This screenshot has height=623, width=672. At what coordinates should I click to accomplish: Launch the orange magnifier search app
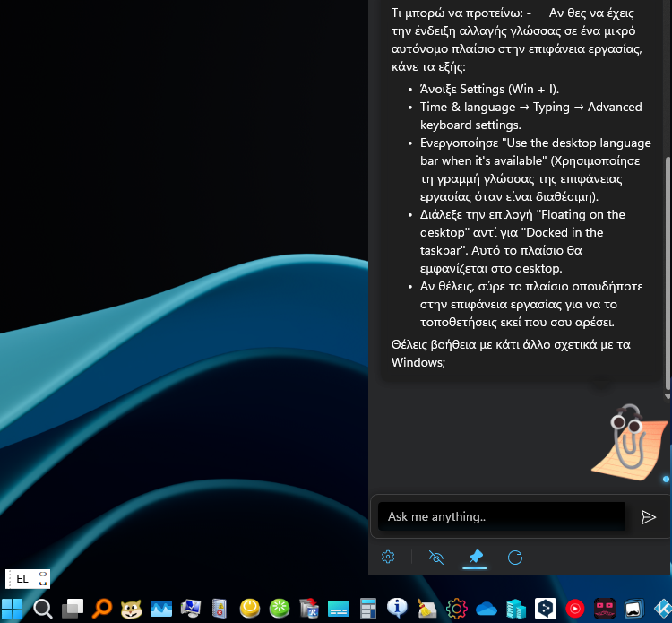point(102,609)
